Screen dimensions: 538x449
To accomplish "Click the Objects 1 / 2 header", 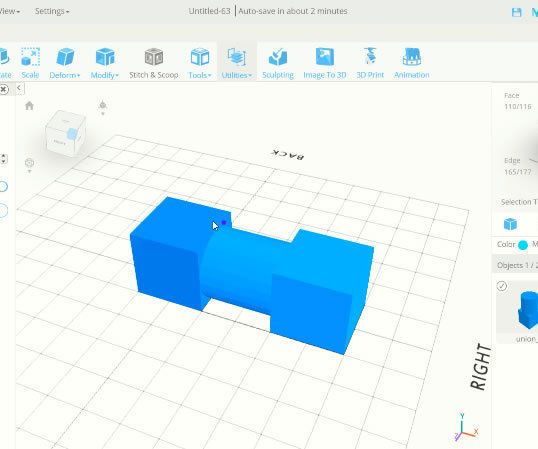I will point(516,265).
